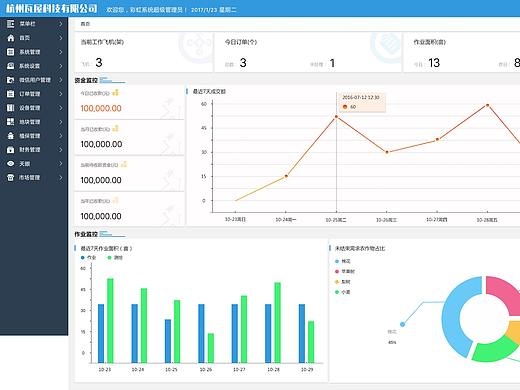Click the line chart peak point at 10-28
520x390 pixels.
[x=487, y=105]
